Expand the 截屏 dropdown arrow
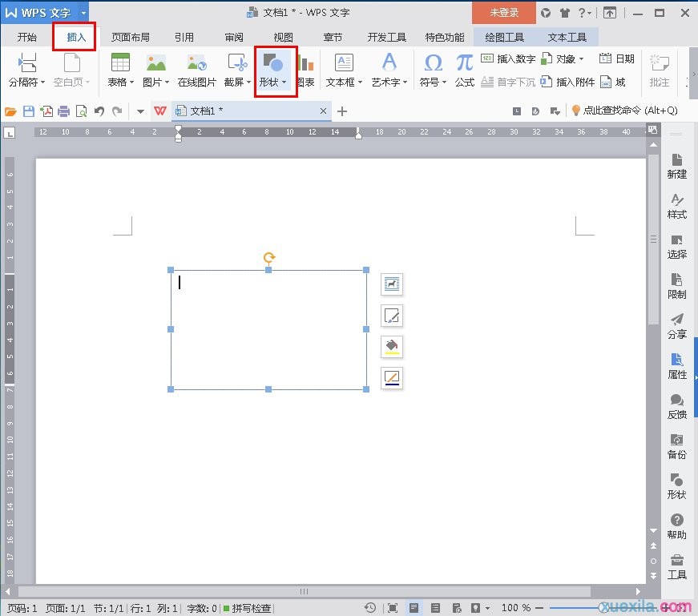This screenshot has height=616, width=698. [249, 83]
